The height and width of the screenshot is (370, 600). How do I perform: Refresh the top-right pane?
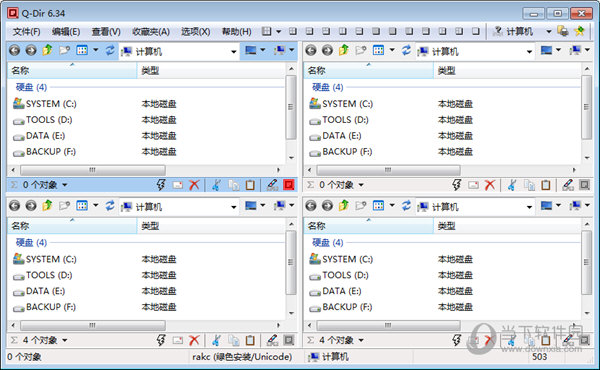pos(406,50)
